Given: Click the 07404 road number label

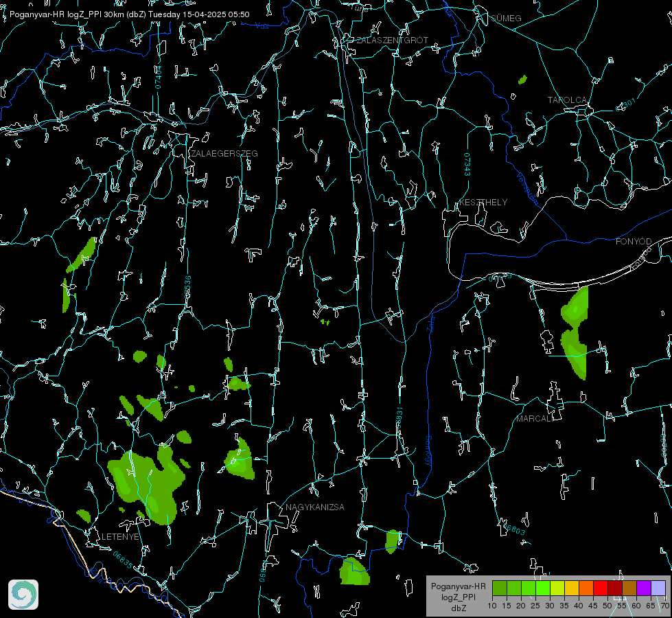Looking at the screenshot, I should point(158,77).
